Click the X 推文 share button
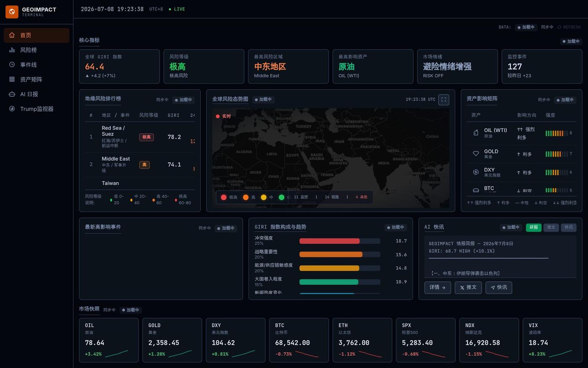Viewport: 588px width, 368px height. pos(468,288)
